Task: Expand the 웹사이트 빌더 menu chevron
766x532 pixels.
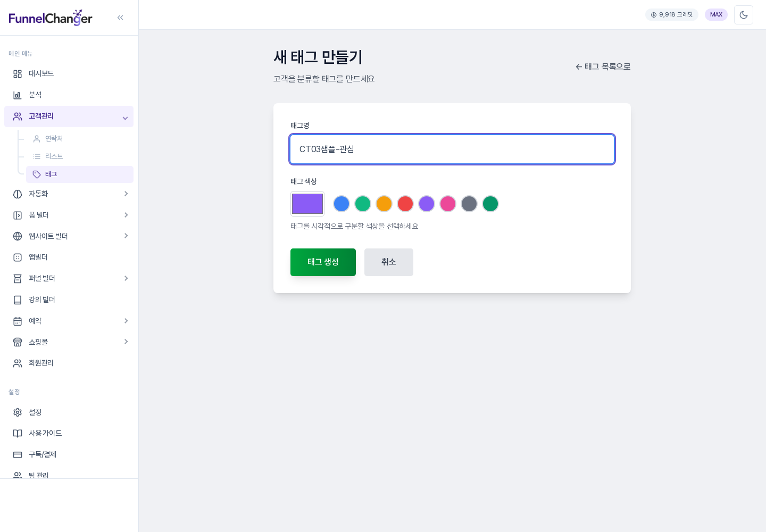Action: [126, 236]
